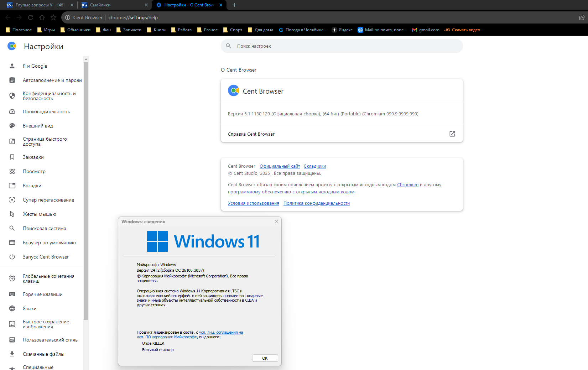Open the 'Яндекс' bookmark
The width and height of the screenshot is (588, 370).
coord(342,30)
